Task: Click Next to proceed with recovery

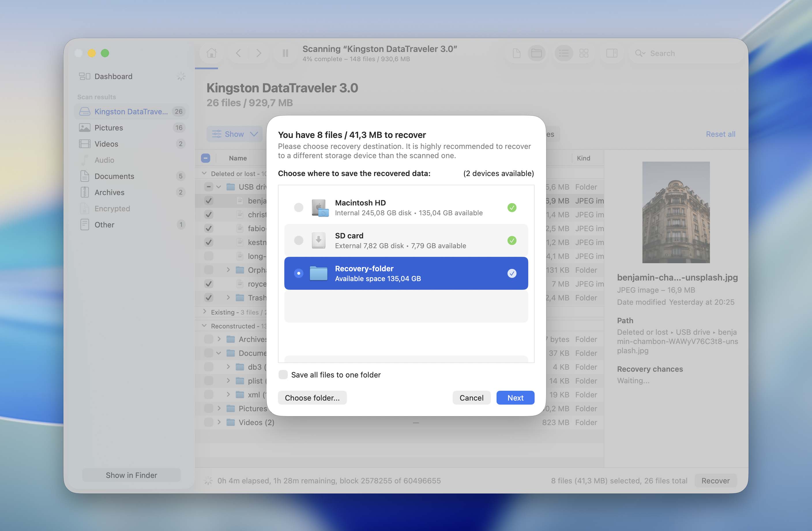Action: click(x=515, y=397)
